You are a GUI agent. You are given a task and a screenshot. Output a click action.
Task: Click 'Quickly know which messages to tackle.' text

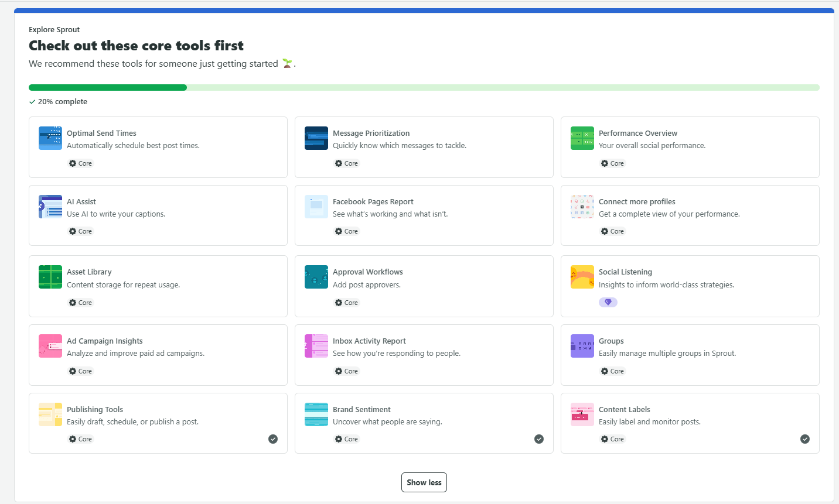point(400,145)
